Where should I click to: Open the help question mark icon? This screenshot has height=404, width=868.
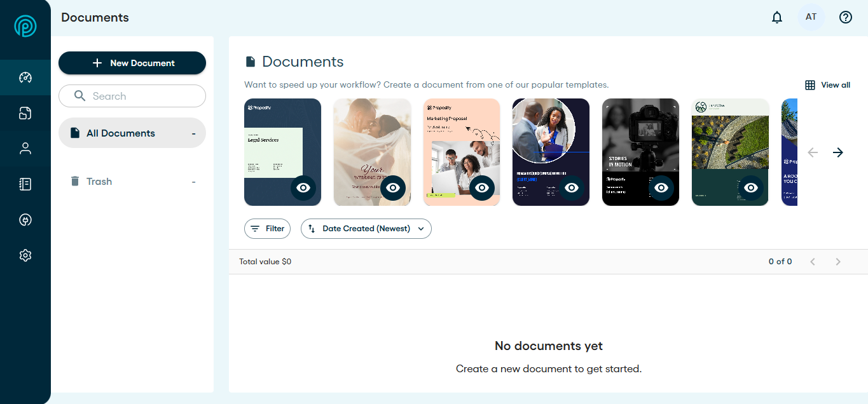coord(846,18)
